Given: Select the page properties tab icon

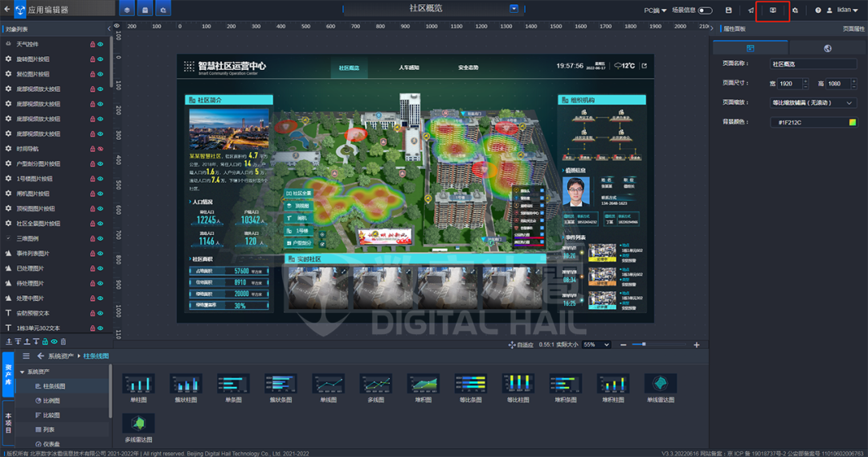Looking at the screenshot, I should [x=750, y=48].
